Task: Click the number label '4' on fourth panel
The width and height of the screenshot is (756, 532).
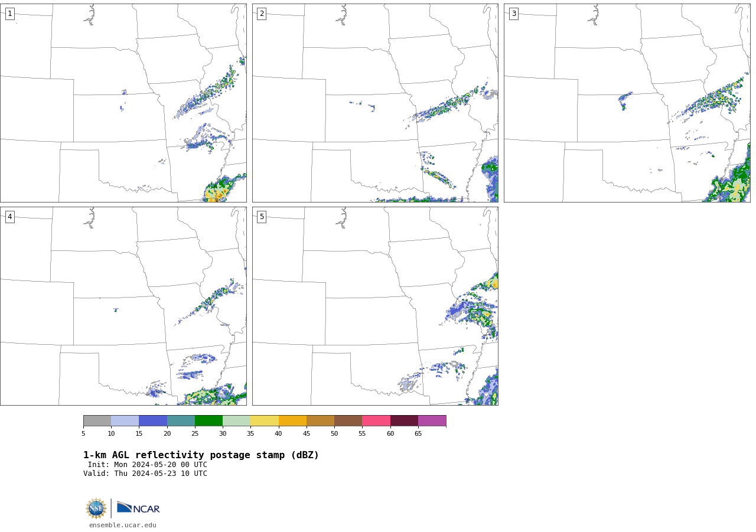Action: click(9, 217)
